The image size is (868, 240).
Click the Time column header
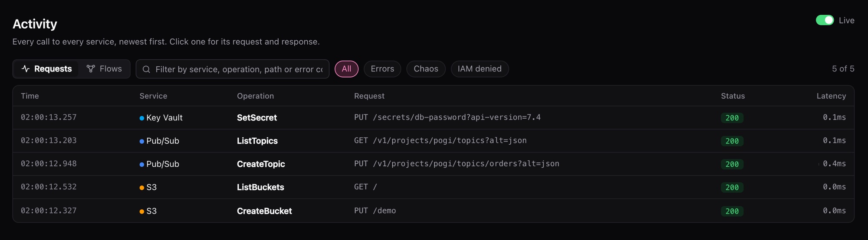click(30, 96)
